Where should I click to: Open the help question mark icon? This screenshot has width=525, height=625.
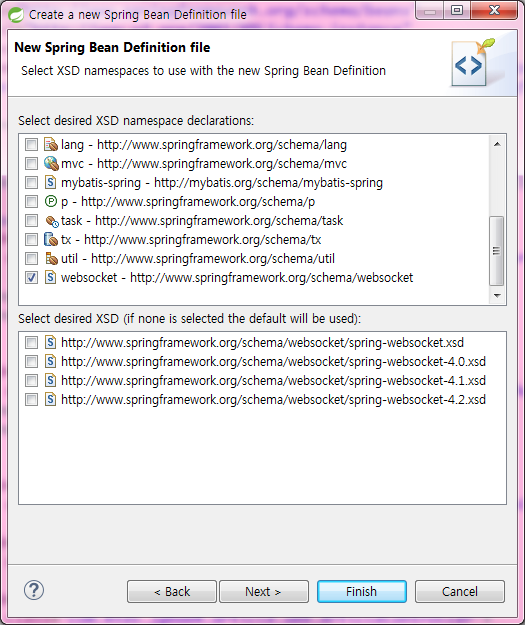34,590
